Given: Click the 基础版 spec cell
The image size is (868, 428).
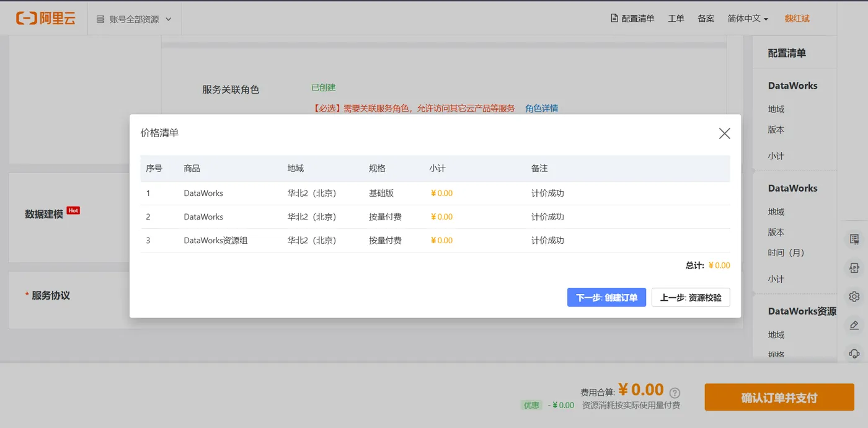Looking at the screenshot, I should [x=381, y=193].
